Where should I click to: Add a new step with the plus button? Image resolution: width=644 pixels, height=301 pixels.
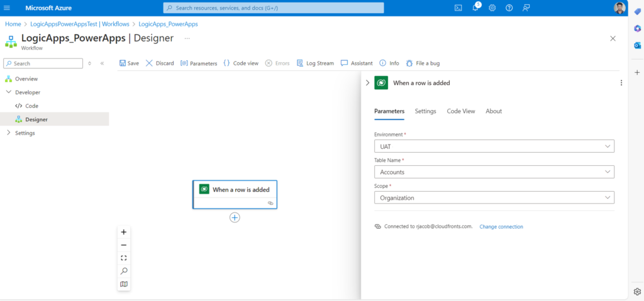tap(235, 217)
